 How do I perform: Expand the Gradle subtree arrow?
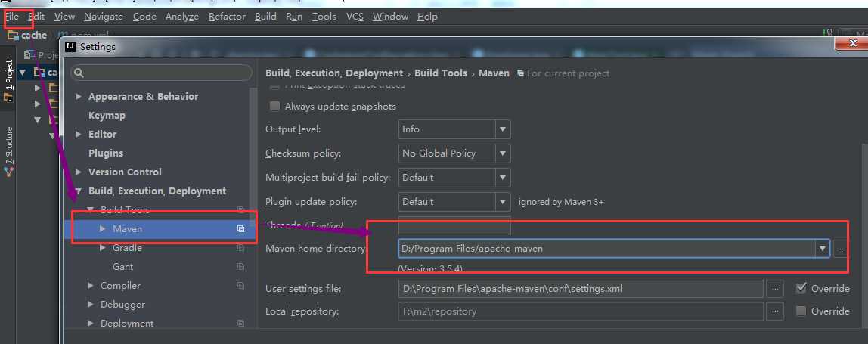(102, 248)
